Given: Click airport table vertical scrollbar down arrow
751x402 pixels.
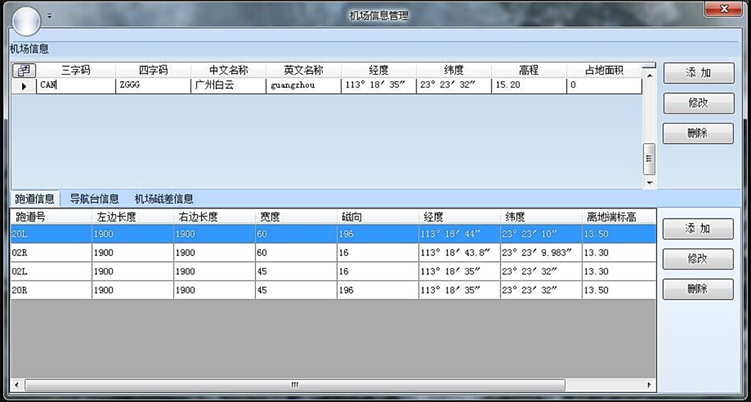Looking at the screenshot, I should click(x=648, y=183).
